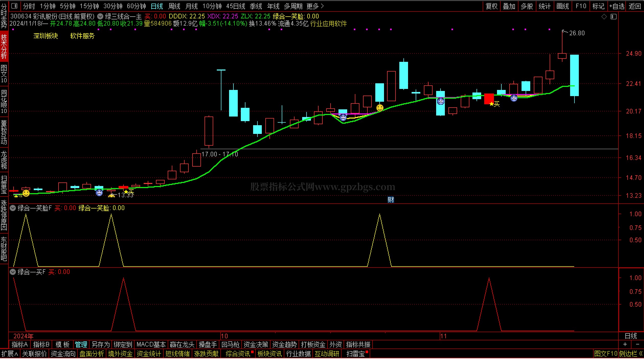Click the diamond icon in chart header

coord(604,17)
